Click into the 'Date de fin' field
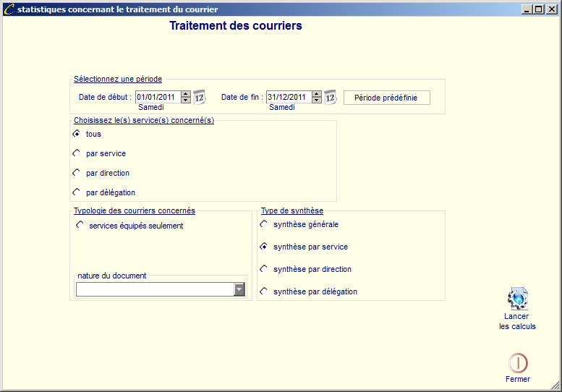 287,97
